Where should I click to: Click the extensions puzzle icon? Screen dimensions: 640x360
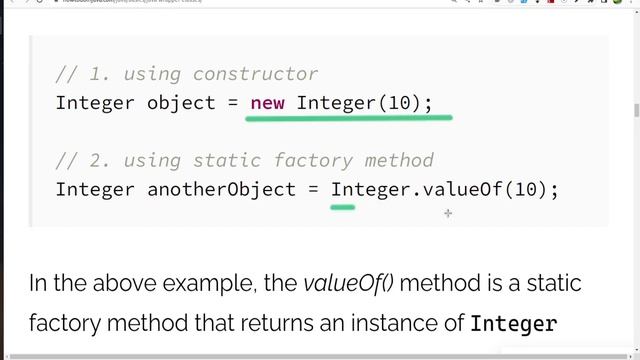(x=591, y=1)
